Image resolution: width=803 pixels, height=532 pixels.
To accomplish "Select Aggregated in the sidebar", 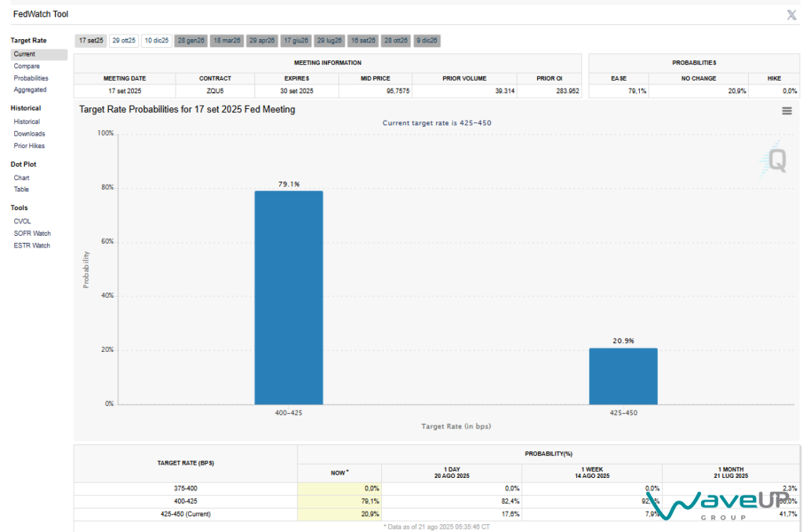I will point(30,90).
